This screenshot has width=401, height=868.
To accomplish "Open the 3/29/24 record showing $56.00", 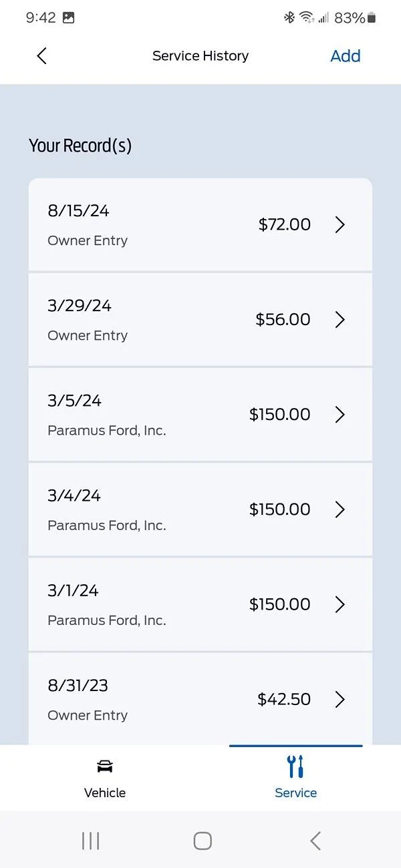I will click(200, 319).
